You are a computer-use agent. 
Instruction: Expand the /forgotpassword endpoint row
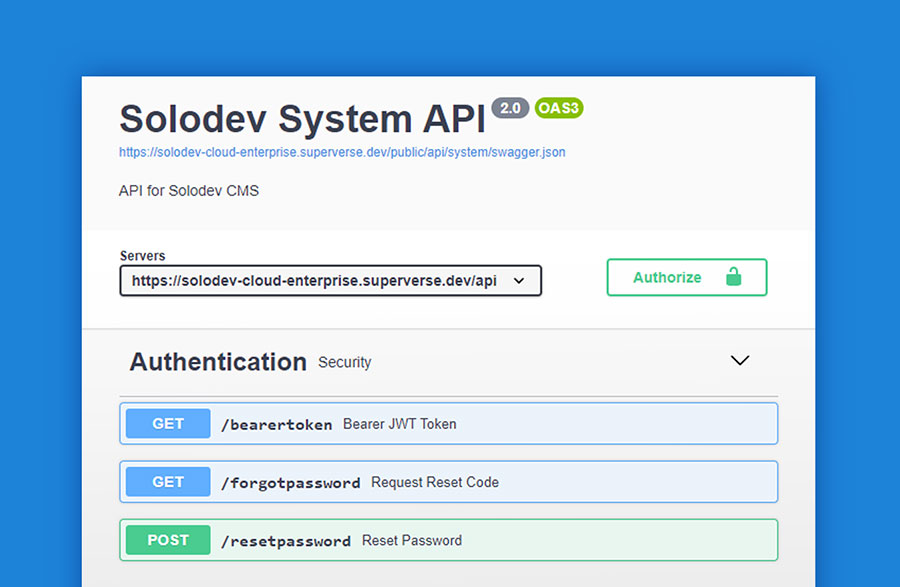[450, 481]
